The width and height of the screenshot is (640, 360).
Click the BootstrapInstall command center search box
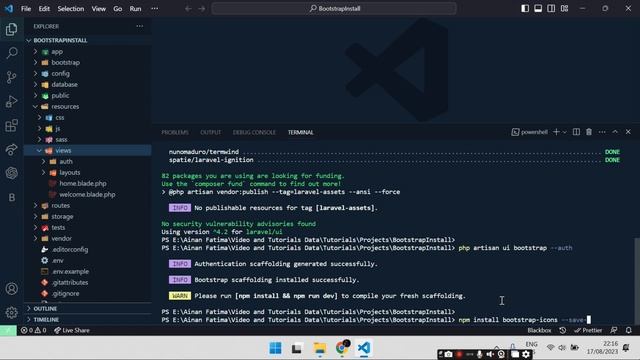point(334,8)
